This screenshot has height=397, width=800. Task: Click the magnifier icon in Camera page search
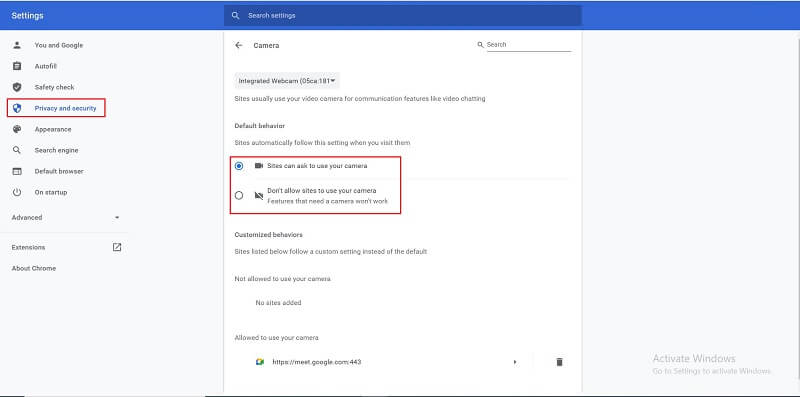(480, 45)
